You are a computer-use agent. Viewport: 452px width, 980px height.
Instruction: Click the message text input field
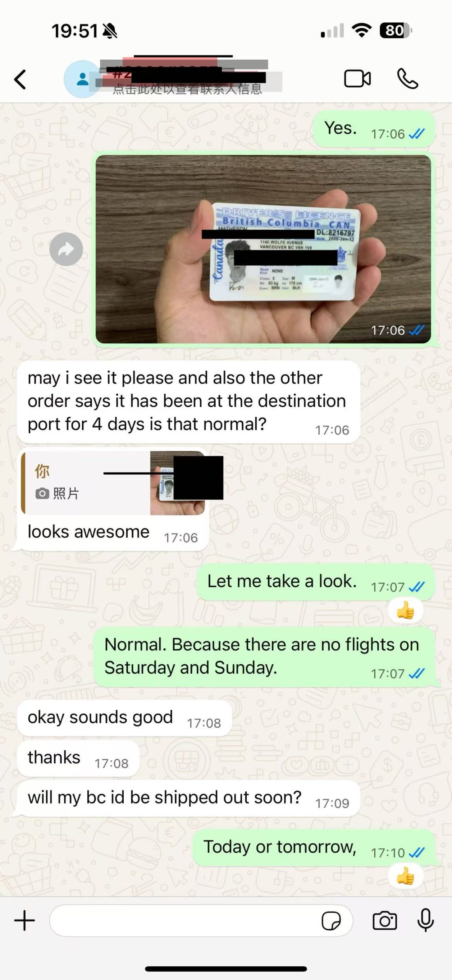tap(184, 921)
